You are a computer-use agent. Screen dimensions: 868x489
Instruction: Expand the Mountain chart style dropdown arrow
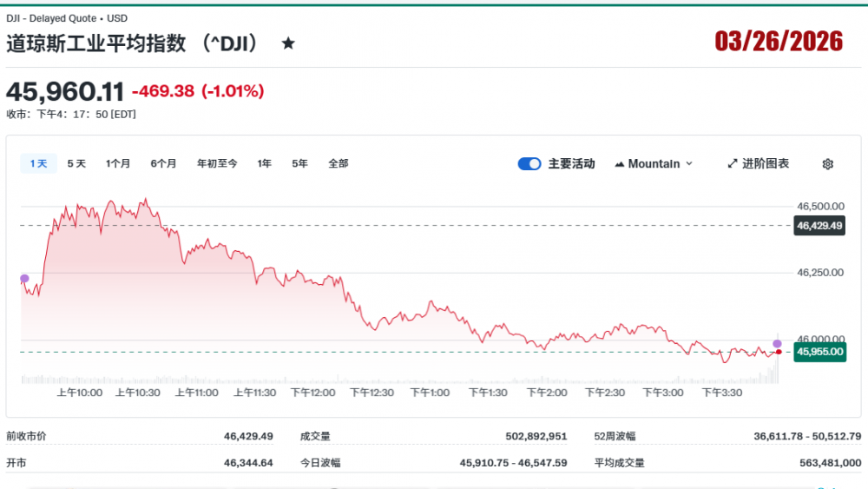pos(689,163)
